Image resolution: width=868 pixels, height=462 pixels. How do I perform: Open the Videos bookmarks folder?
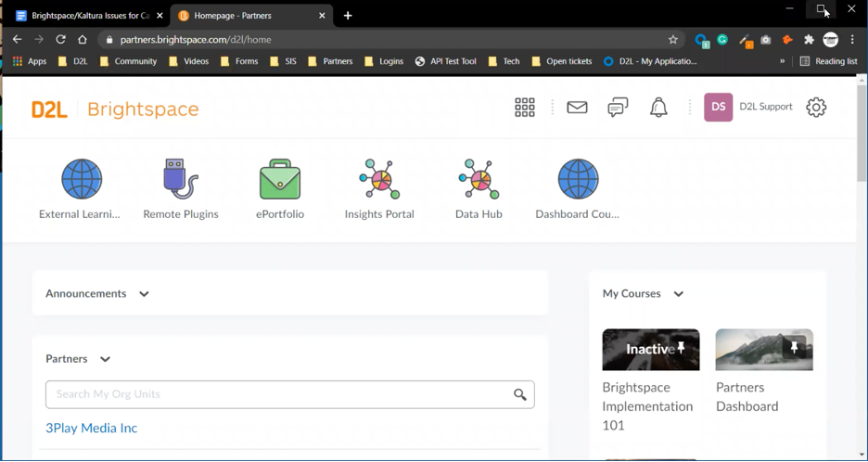click(x=189, y=61)
